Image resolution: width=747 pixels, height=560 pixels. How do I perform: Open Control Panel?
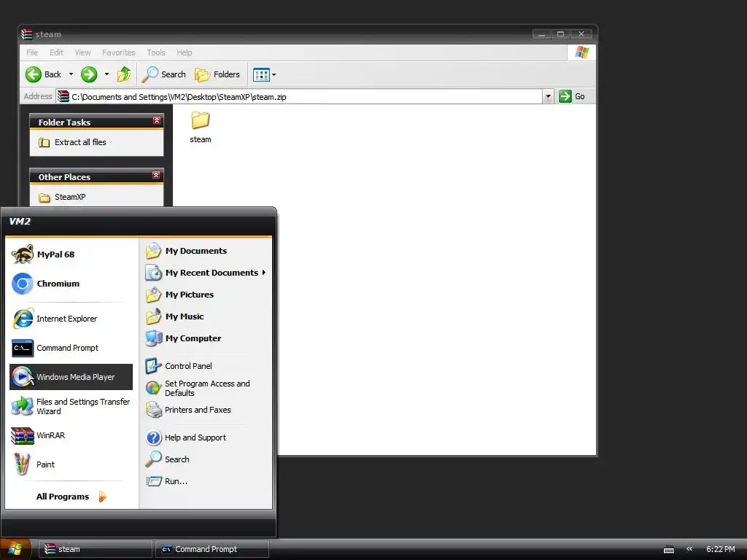(206, 366)
